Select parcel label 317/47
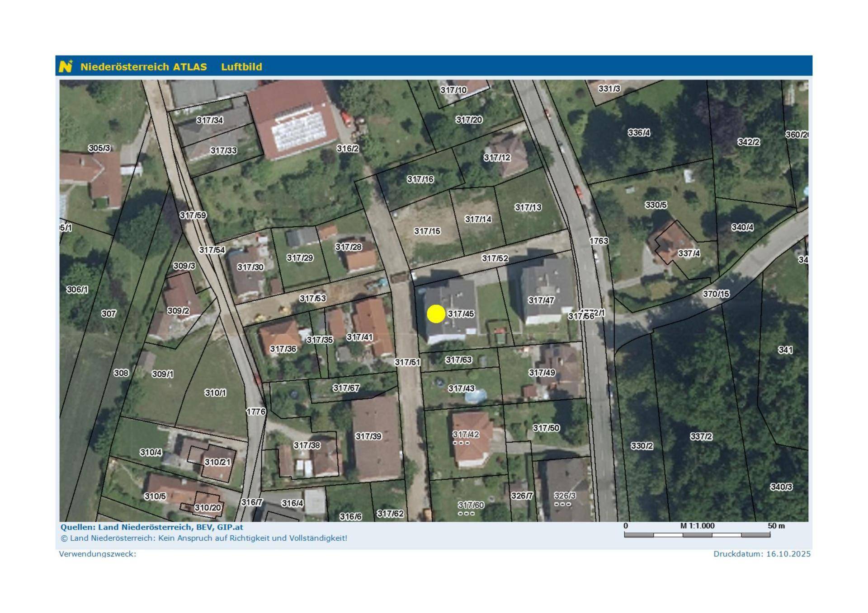This screenshot has width=868, height=613. click(541, 300)
